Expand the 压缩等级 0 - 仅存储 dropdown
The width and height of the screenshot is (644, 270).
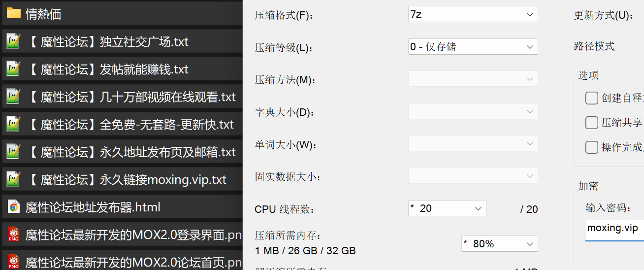[473, 47]
